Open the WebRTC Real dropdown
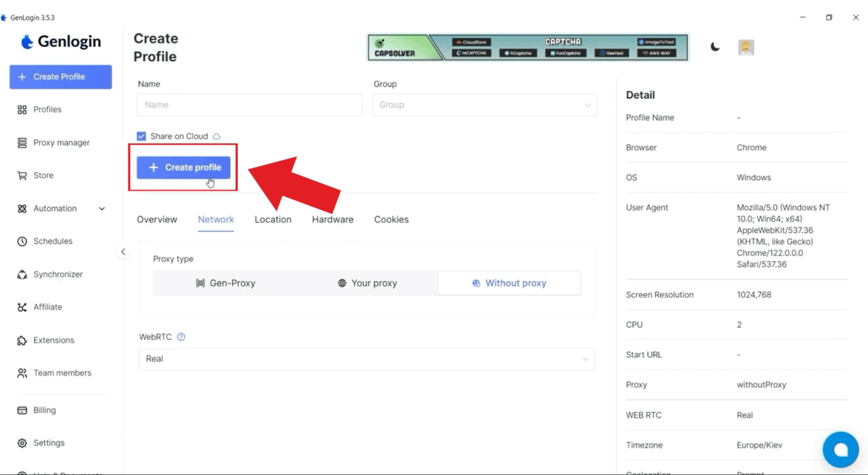Screen dimensions: 868x475 [367, 359]
